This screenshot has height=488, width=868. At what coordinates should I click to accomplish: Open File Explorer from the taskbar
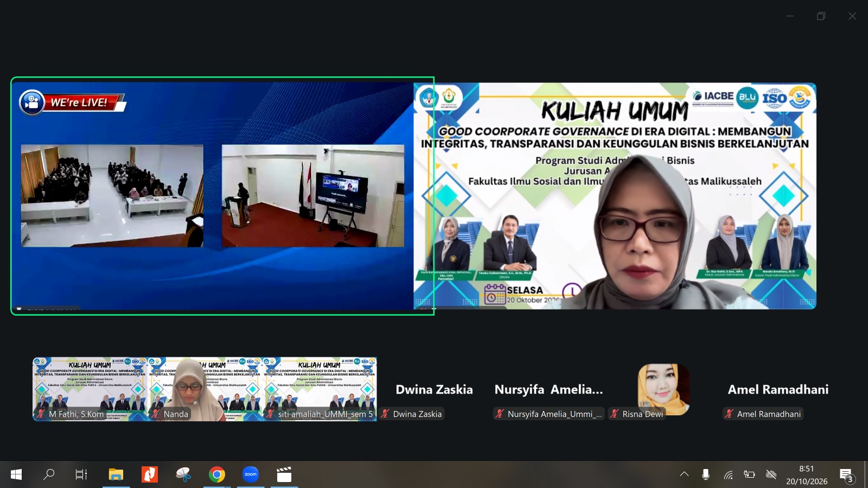pos(116,475)
